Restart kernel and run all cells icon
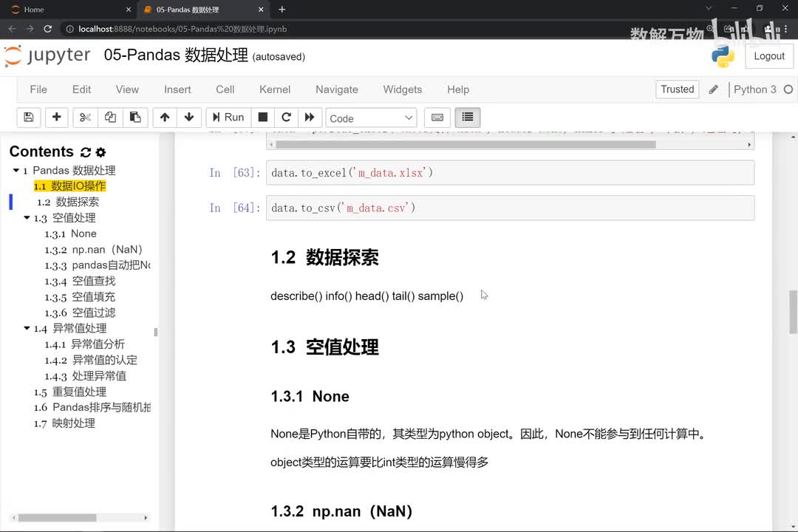The image size is (798, 532). (x=310, y=117)
